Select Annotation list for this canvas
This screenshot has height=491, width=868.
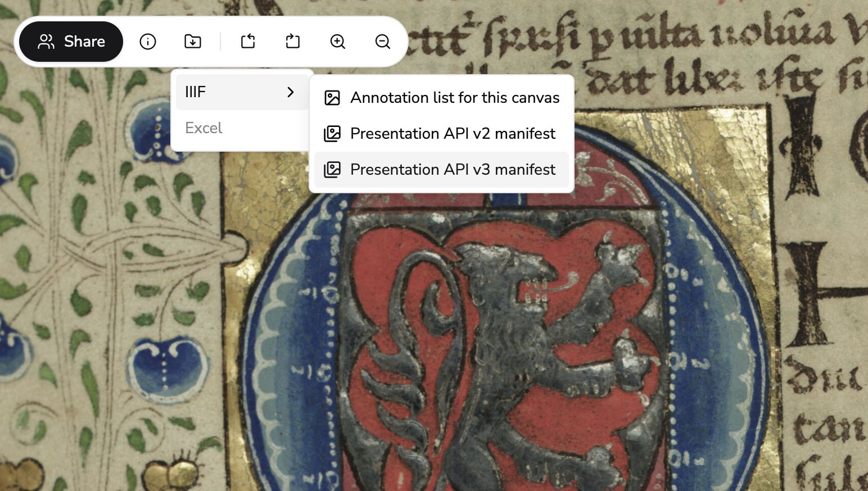441,98
